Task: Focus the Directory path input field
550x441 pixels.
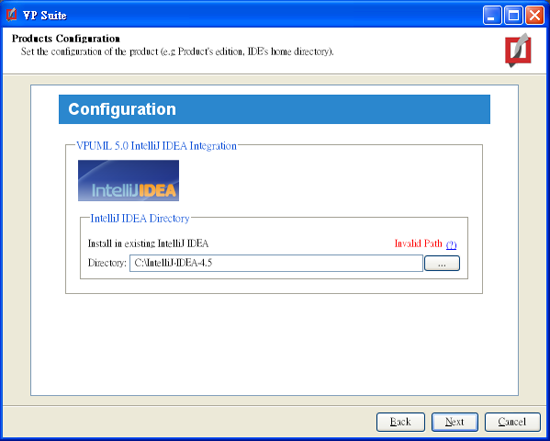Action: point(276,263)
